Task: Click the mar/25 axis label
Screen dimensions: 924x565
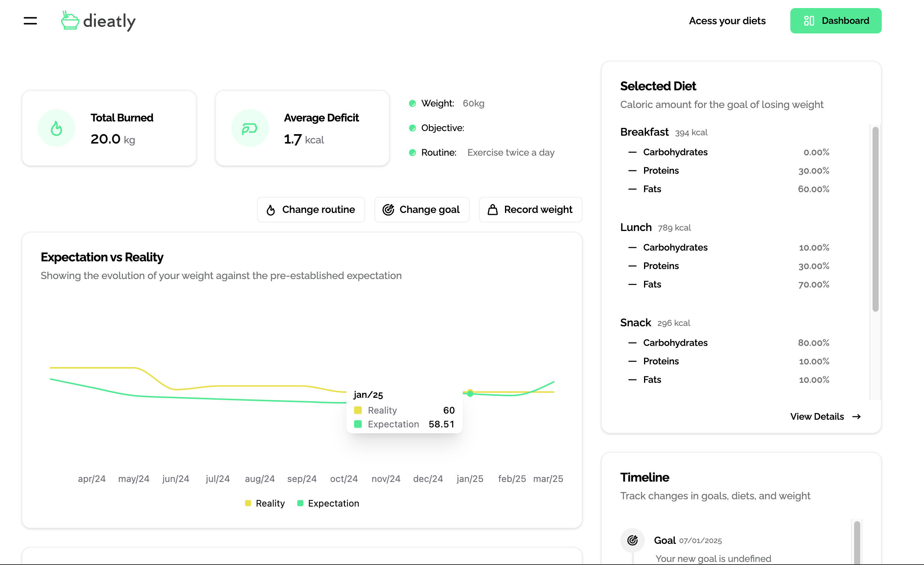Action: [x=548, y=479]
